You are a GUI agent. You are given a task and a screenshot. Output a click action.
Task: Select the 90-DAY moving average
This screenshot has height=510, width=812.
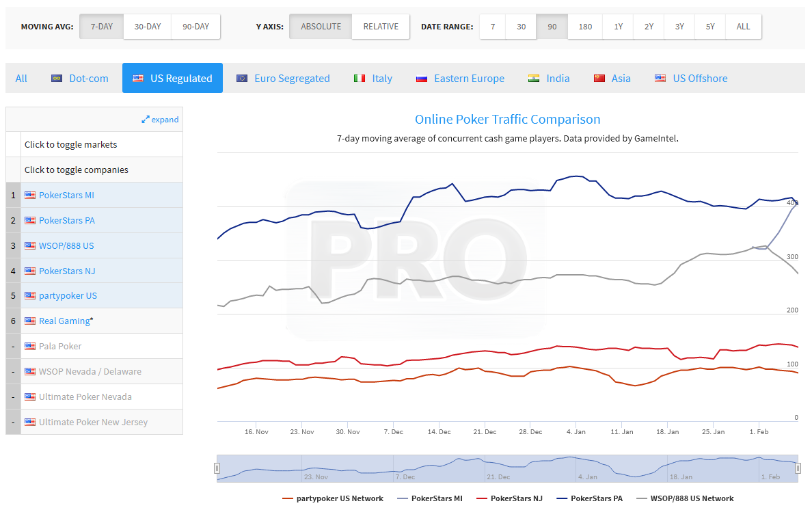click(x=195, y=27)
